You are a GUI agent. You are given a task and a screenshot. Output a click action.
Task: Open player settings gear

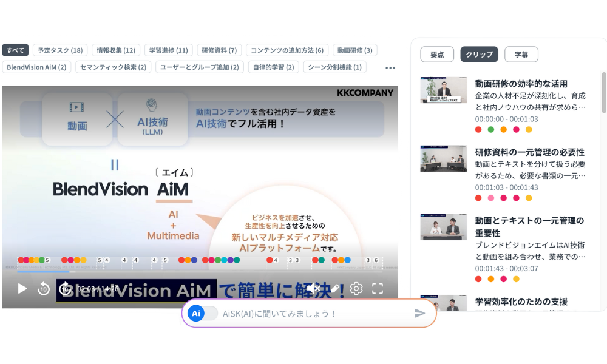356,288
